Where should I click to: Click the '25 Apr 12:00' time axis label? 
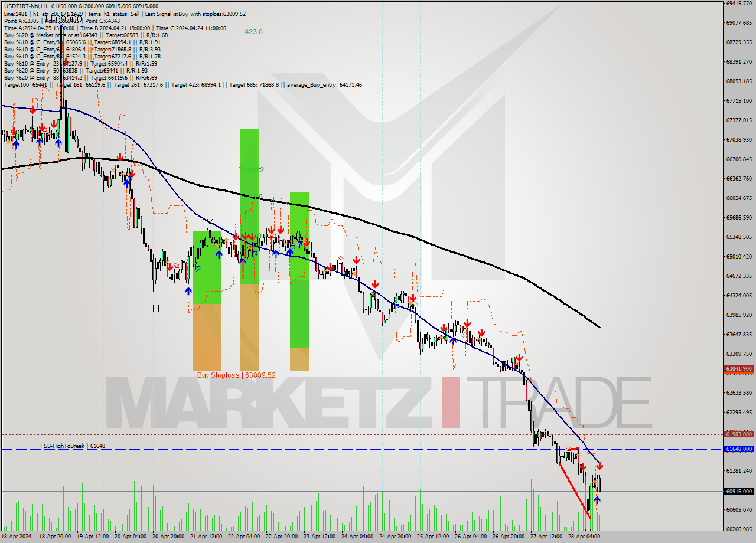click(432, 537)
